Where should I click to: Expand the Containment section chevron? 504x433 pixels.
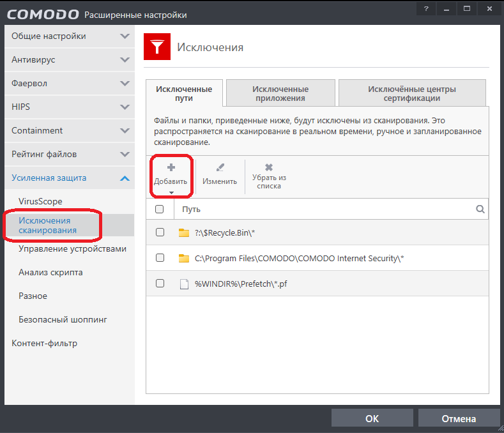[125, 131]
